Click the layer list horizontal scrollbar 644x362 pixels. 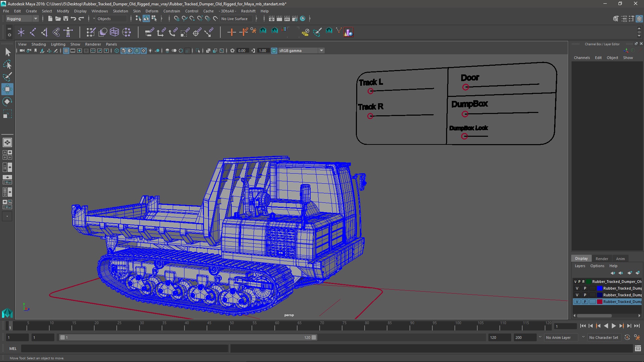594,315
